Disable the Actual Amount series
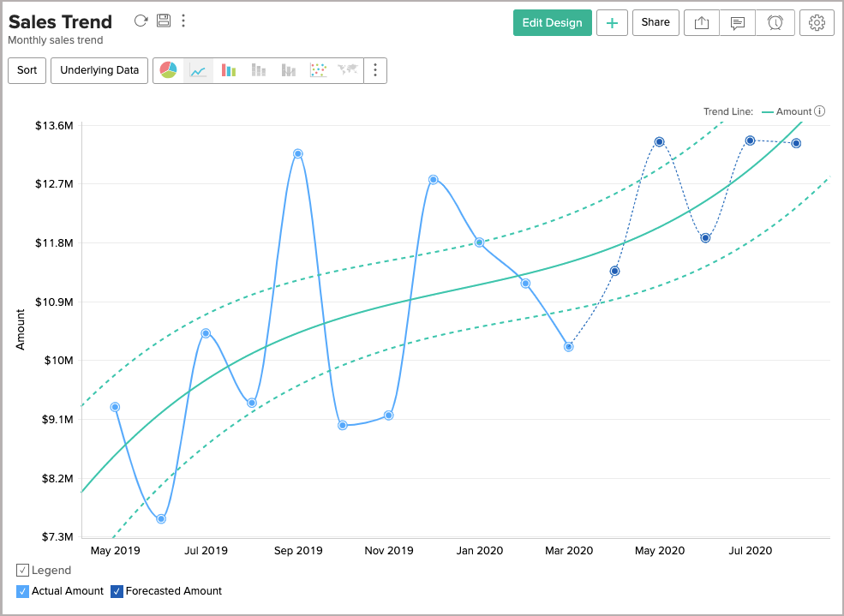 (x=23, y=590)
